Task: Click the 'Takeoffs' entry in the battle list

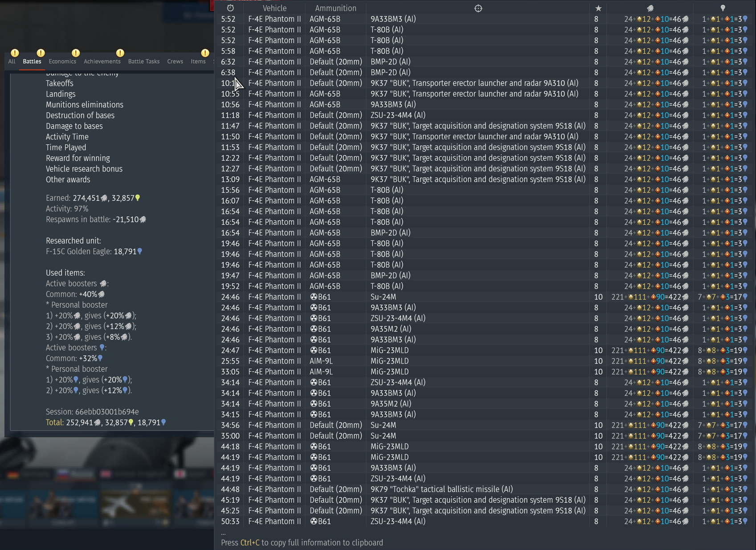Action: [x=60, y=83]
